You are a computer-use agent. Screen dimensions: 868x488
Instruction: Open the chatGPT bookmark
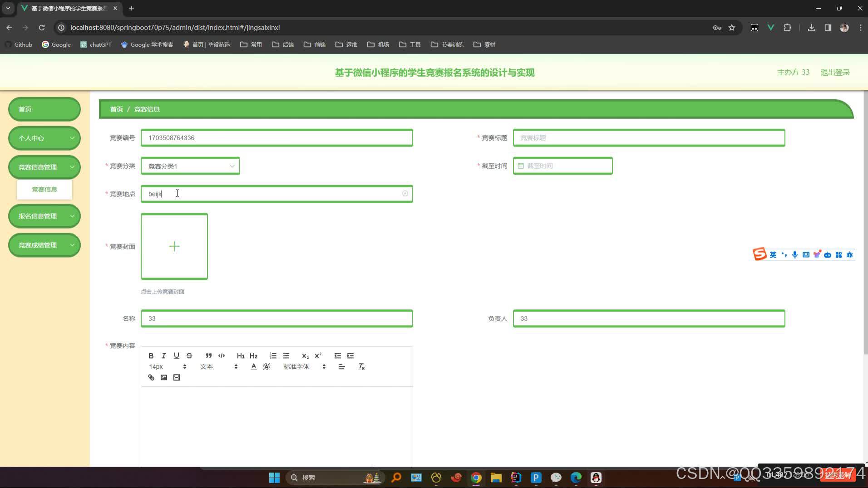click(x=96, y=44)
